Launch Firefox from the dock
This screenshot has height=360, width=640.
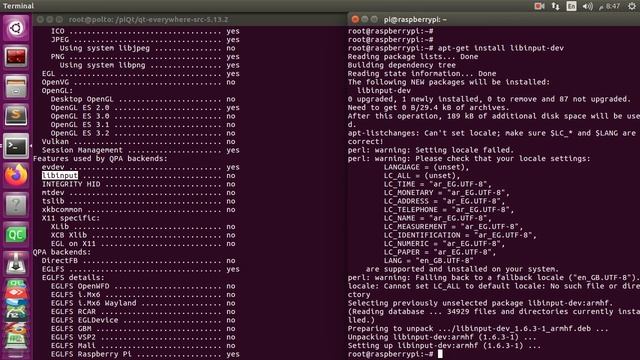[16, 175]
